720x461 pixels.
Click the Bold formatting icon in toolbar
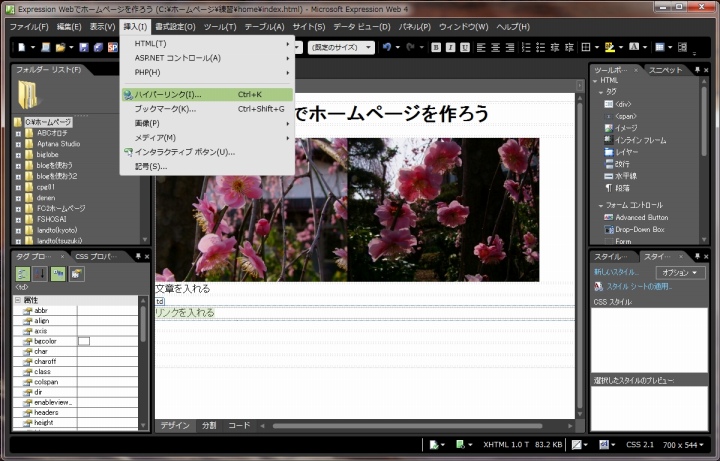click(436, 47)
